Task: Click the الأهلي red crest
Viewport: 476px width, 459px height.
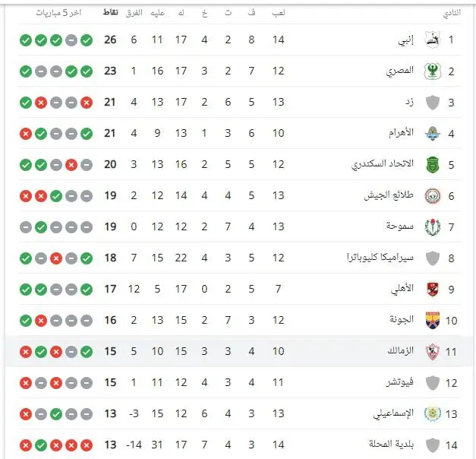Action: [x=433, y=289]
